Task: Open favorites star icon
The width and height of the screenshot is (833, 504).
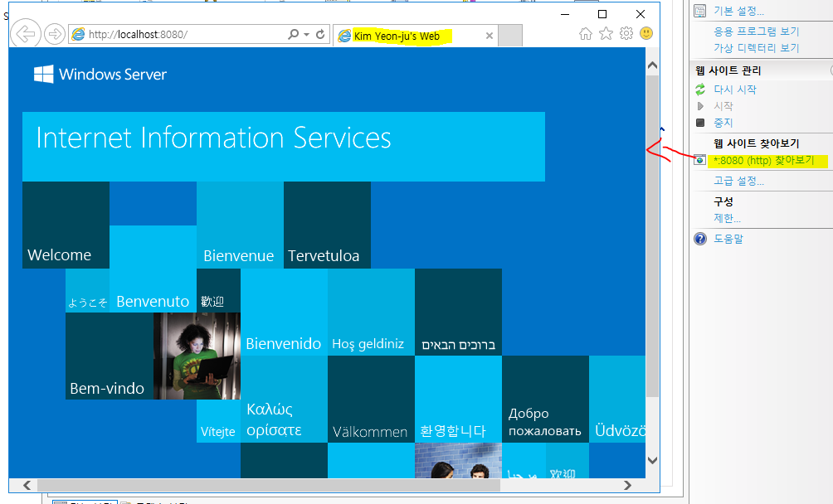Action: click(x=606, y=33)
